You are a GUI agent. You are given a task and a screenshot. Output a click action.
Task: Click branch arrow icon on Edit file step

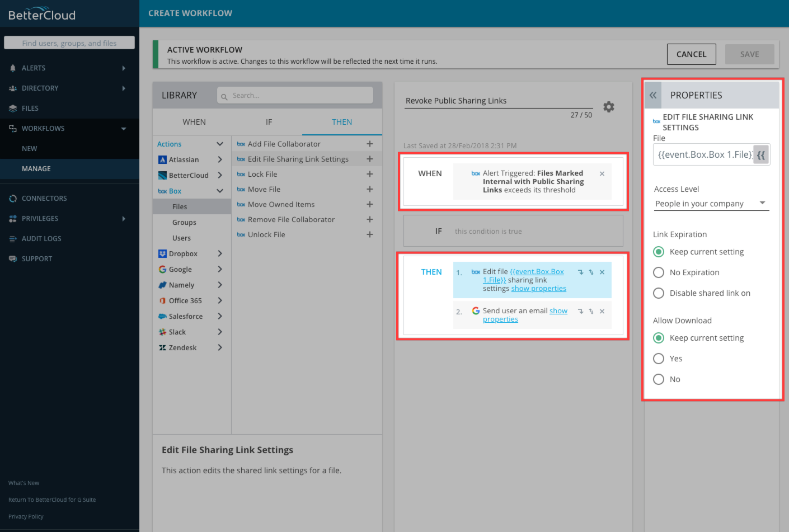581,272
